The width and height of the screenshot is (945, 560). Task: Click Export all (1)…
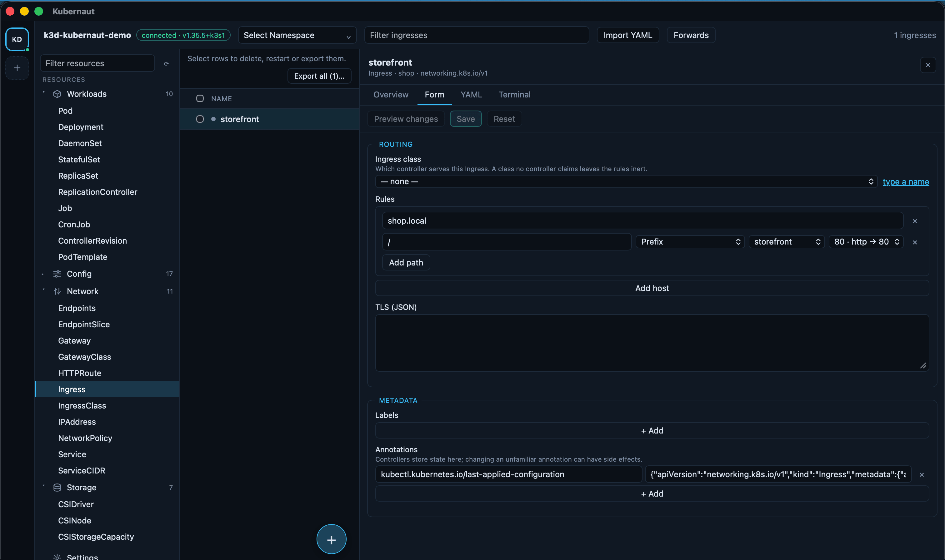point(319,76)
